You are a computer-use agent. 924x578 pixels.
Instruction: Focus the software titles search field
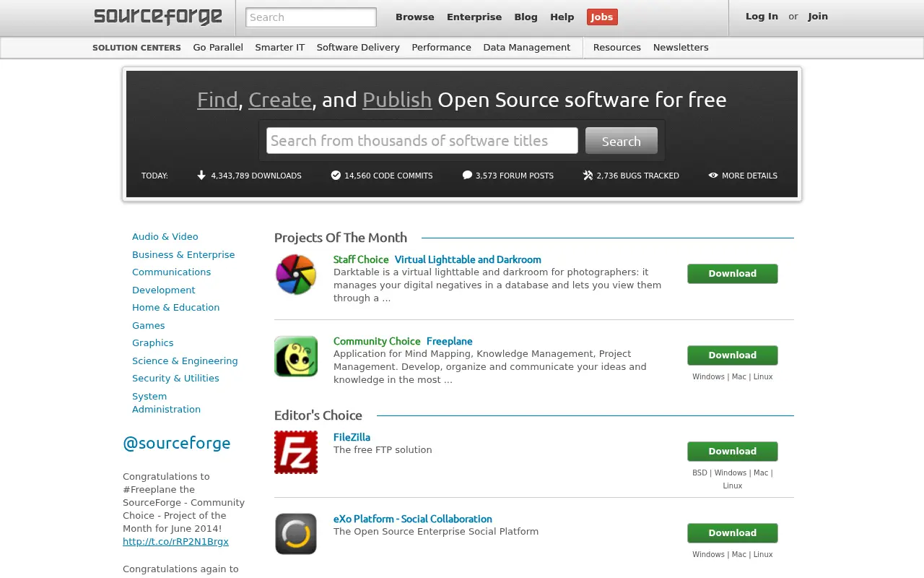[x=422, y=141]
